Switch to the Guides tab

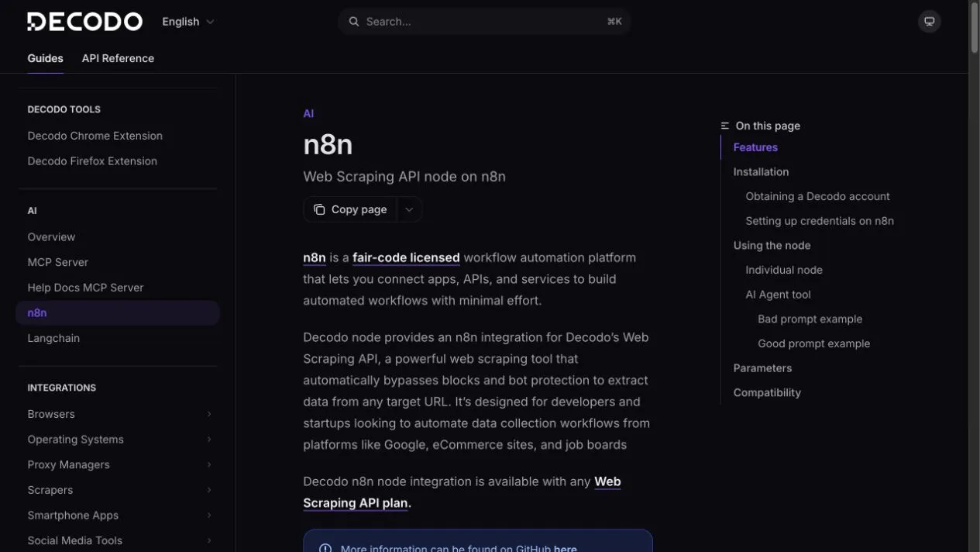pos(45,58)
